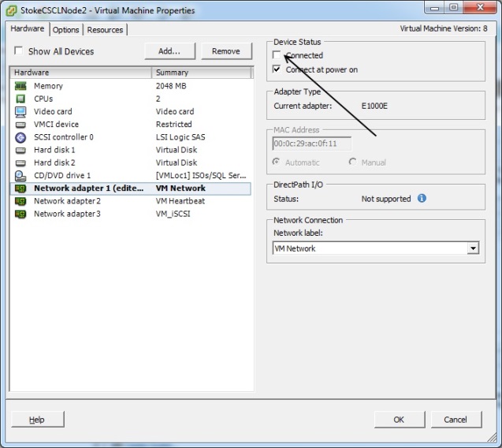Click the VM_iSCSI summary text

(173, 214)
